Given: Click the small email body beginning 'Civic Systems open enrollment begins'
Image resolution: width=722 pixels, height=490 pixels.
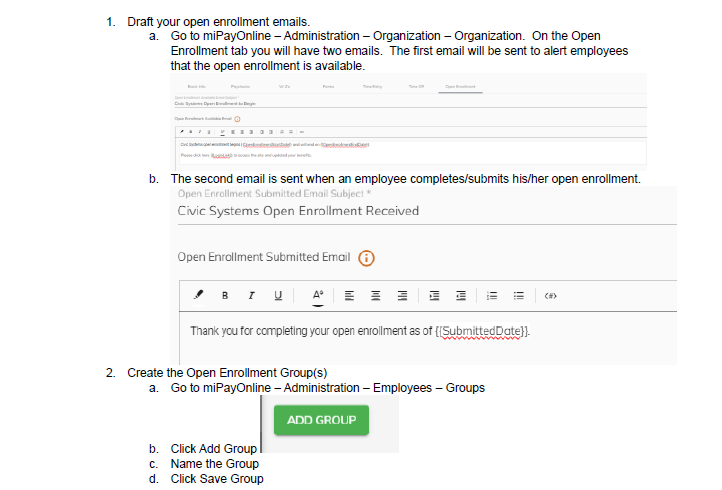Looking at the screenshot, I should tap(275, 145).
